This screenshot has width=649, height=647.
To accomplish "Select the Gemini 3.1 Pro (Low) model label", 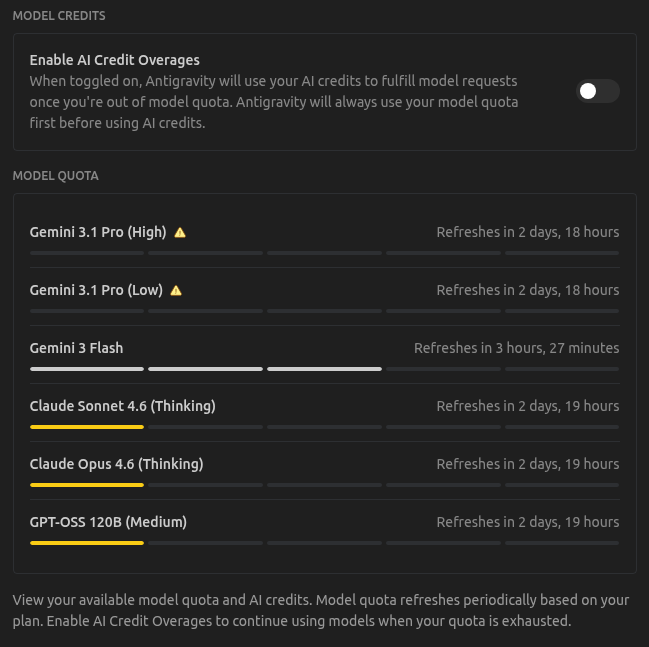I will [96, 290].
